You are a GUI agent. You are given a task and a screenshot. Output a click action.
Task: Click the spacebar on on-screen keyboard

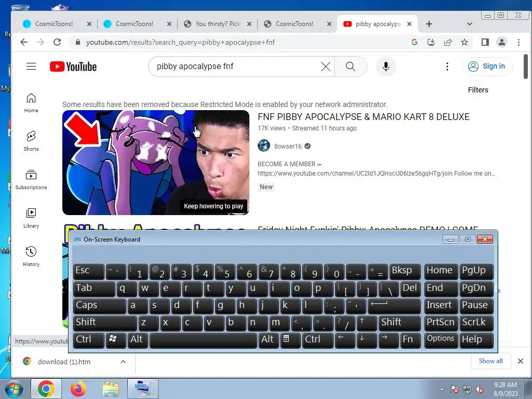pyautogui.click(x=203, y=340)
